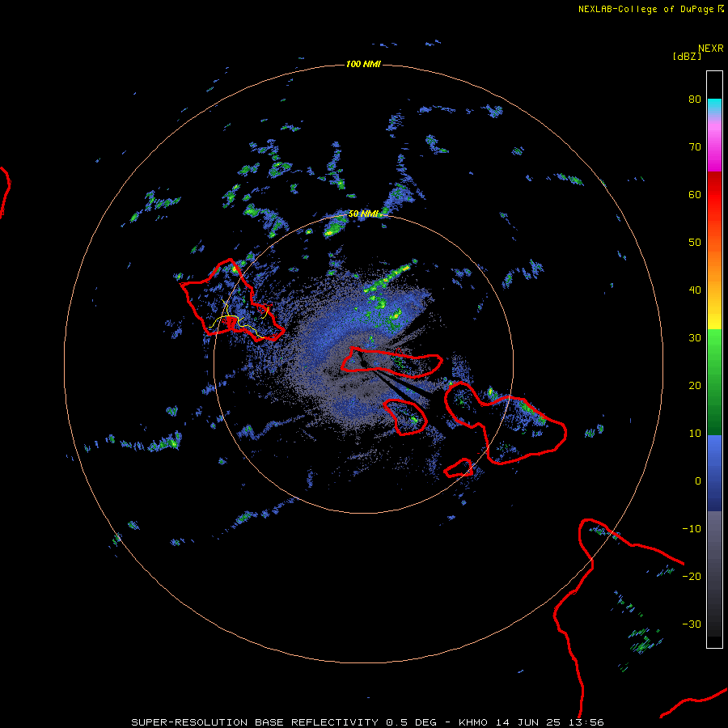Click the blue band of the color bar

(714, 472)
